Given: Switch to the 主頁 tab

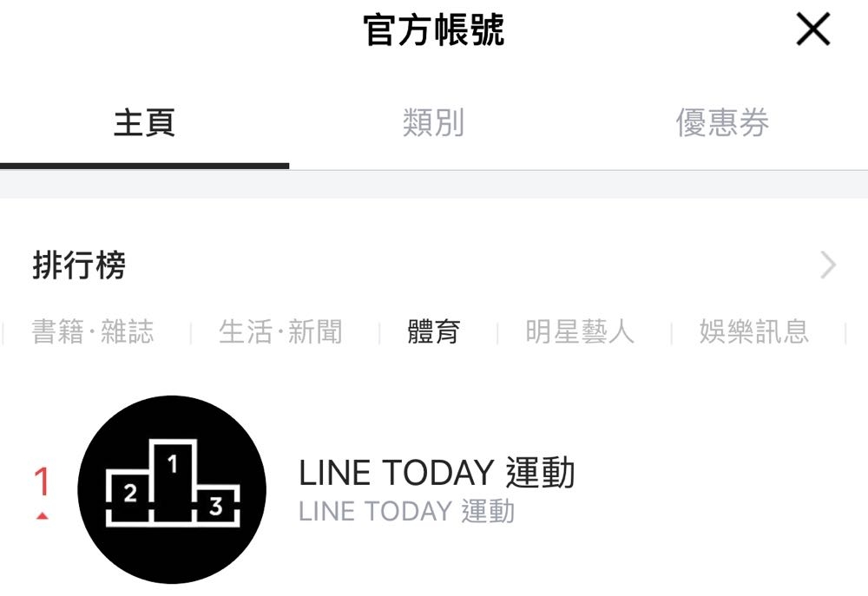Looking at the screenshot, I should coord(144,122).
